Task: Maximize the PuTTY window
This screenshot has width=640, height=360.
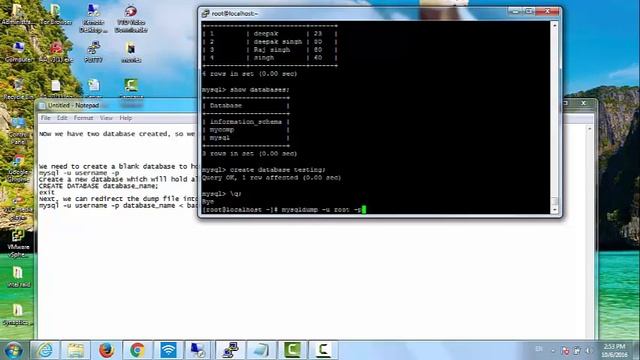Action: coord(529,11)
